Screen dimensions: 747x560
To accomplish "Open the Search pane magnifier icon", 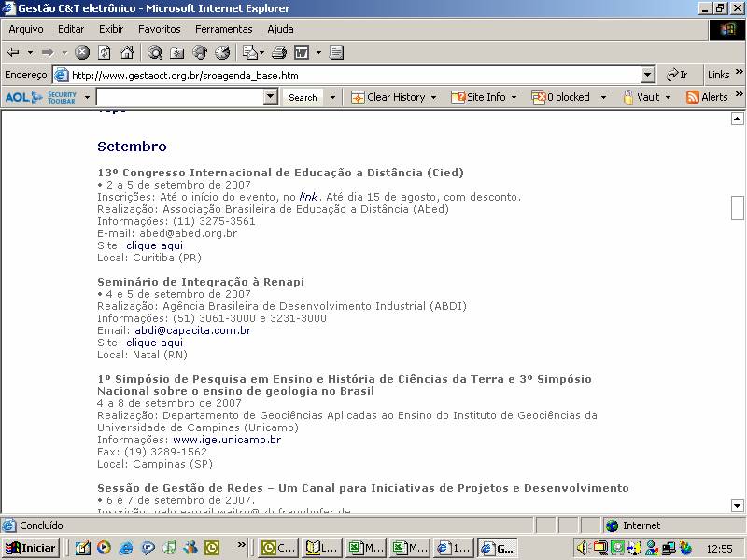I will pos(155,52).
